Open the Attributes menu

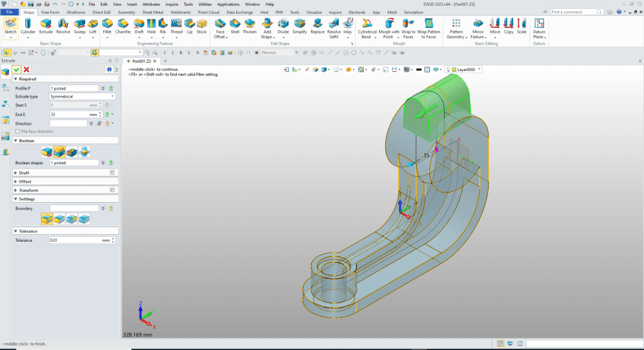tap(151, 4)
